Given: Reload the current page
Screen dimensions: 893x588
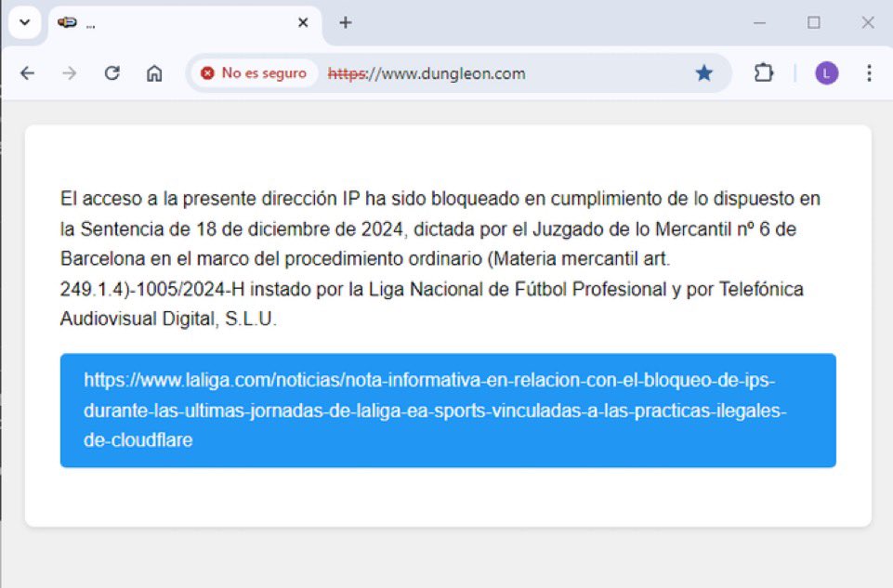Looking at the screenshot, I should coord(112,73).
